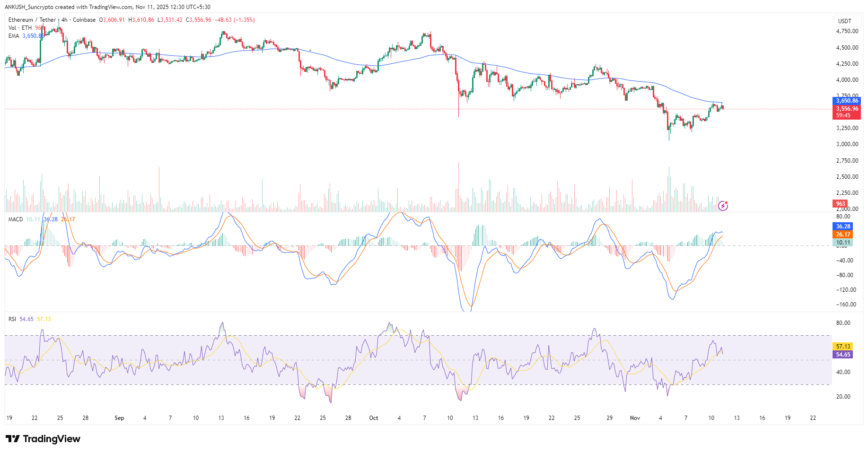Open the USDT currency menu on the price axis
Viewport: 868px width, 453px height.
click(846, 20)
